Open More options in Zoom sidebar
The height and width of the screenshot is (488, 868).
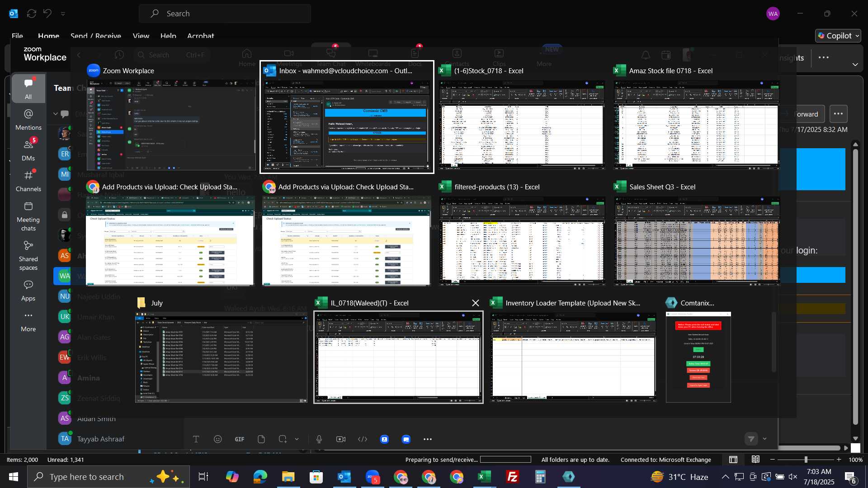28,321
